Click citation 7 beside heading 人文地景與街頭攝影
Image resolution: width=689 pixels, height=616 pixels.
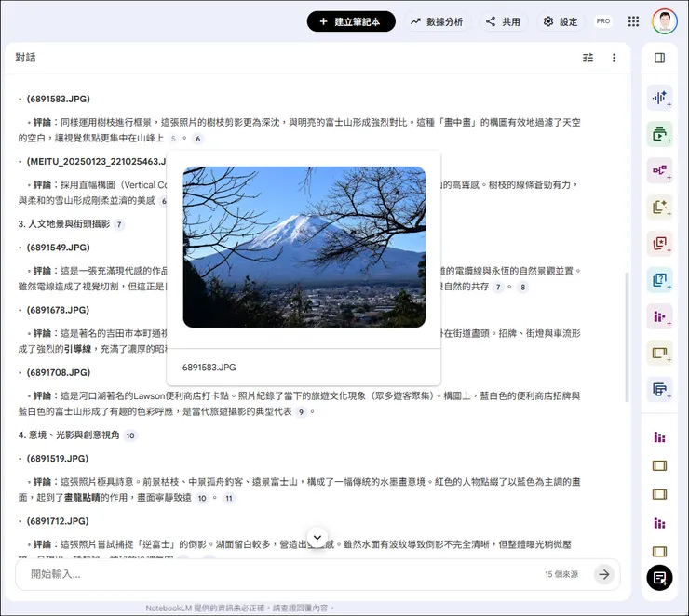118,225
